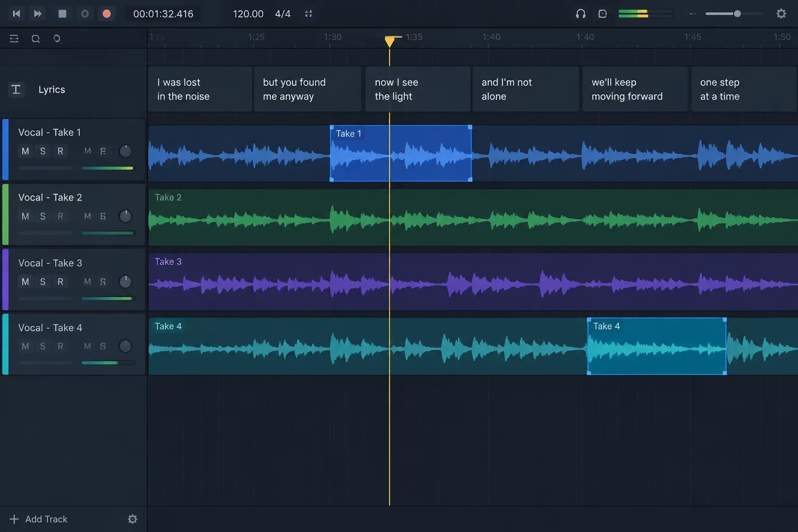This screenshot has height=532, width=798.
Task: Select highlighted Take 1 comp region
Action: 401,153
